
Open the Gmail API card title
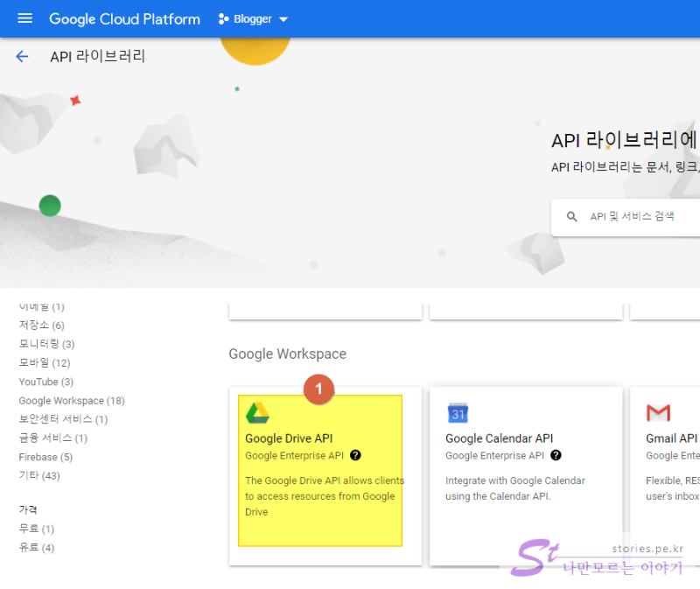pyautogui.click(x=671, y=438)
